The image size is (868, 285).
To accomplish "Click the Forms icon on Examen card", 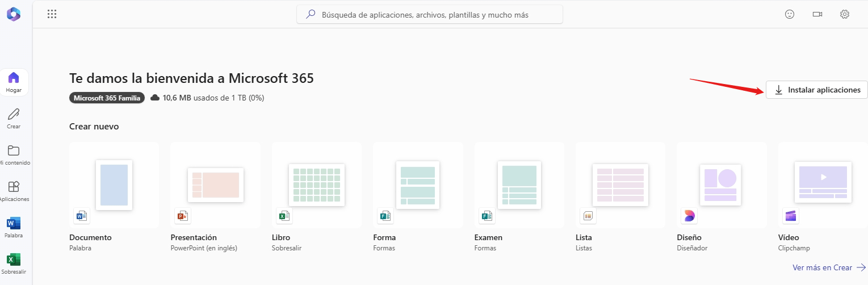I will point(487,216).
